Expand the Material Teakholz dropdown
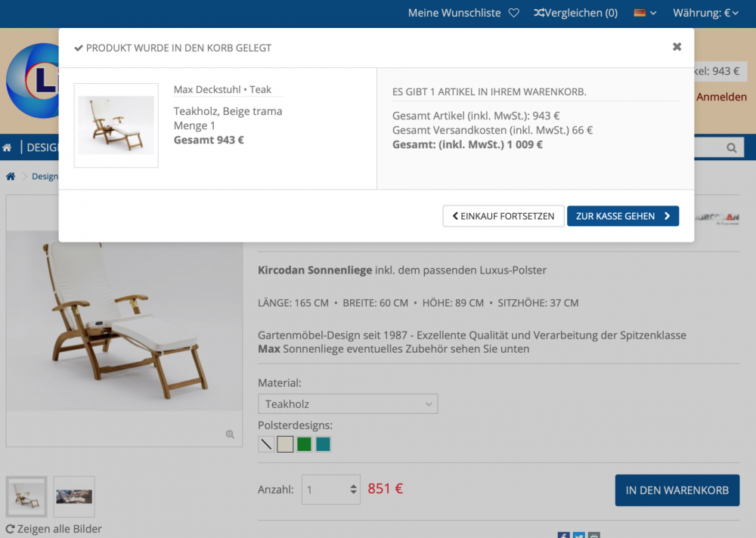This screenshot has height=538, width=756. tap(348, 404)
